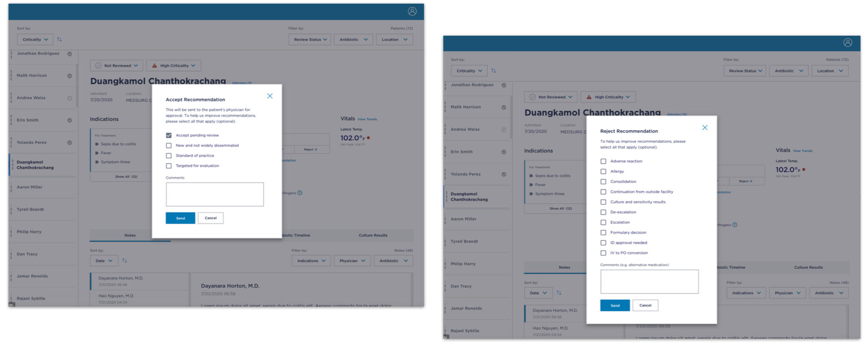Click Comments text box in Accept Recommendation dialog
The width and height of the screenshot is (868, 347).
point(215,194)
